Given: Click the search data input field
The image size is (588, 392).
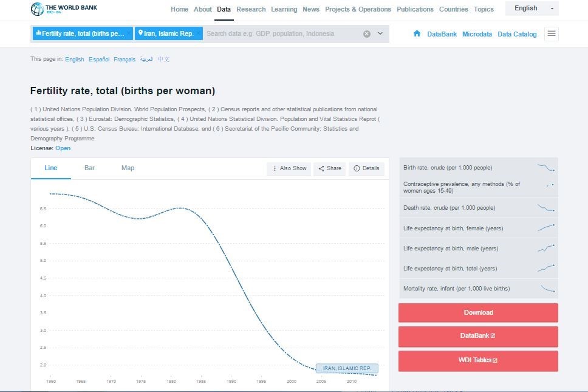Looking at the screenshot, I should pyautogui.click(x=282, y=33).
